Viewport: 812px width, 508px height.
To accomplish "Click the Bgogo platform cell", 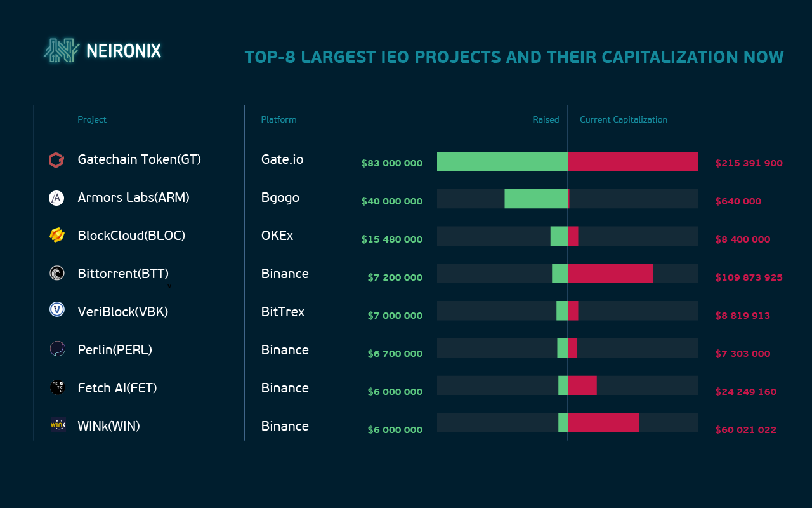I will coord(280,197).
